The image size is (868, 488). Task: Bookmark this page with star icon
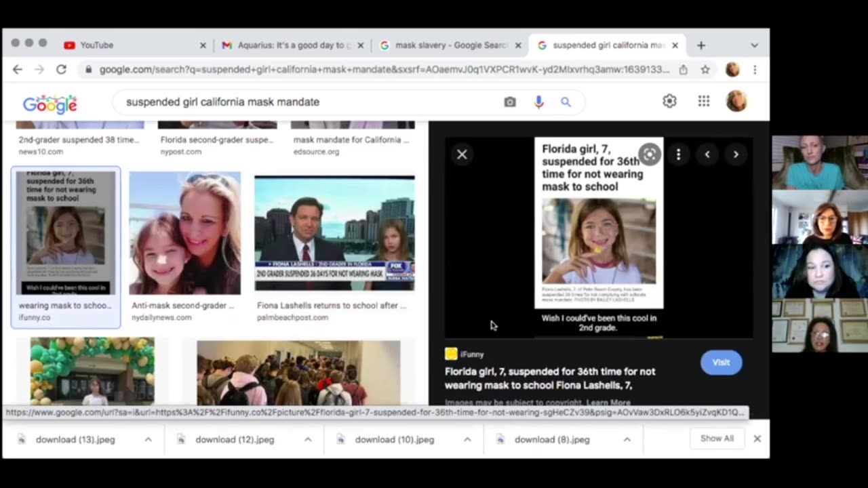coord(705,69)
